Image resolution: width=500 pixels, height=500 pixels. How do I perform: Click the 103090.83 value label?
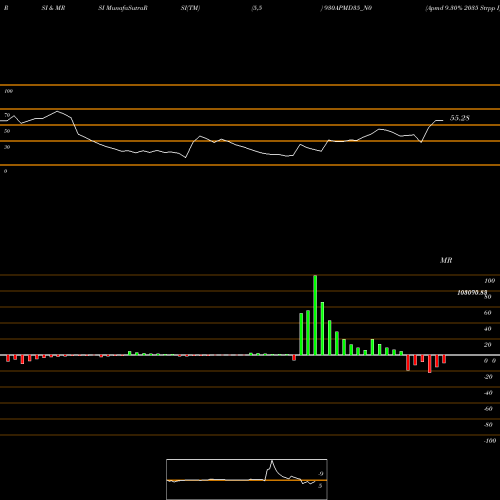(x=472, y=293)
